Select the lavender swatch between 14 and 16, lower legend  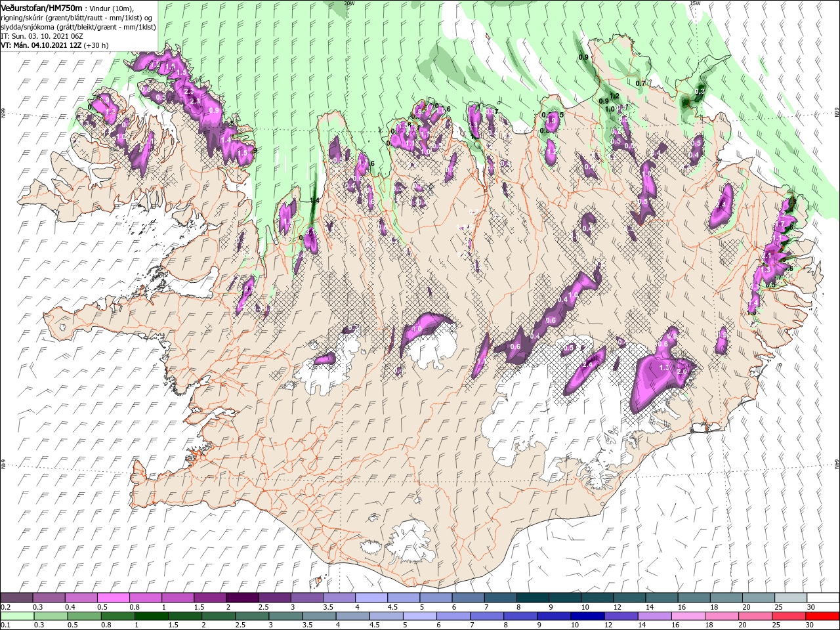(x=655, y=616)
